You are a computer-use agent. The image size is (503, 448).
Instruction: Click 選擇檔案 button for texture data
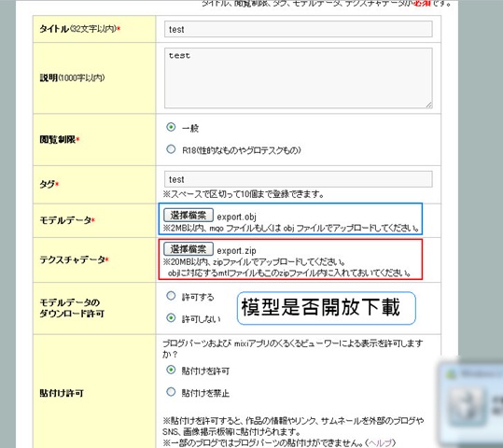coord(189,248)
